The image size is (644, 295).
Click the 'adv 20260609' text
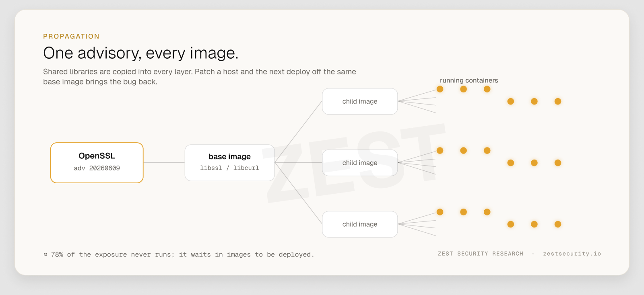point(97,168)
